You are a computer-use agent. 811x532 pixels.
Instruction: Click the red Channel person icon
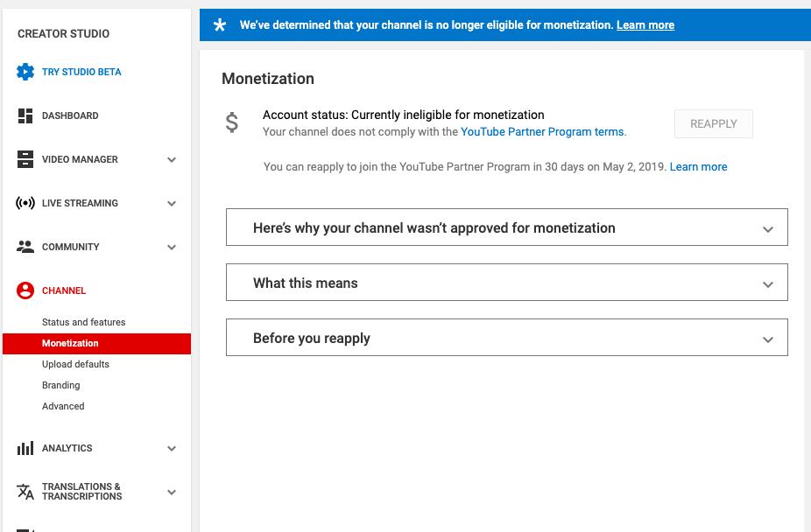pos(25,290)
